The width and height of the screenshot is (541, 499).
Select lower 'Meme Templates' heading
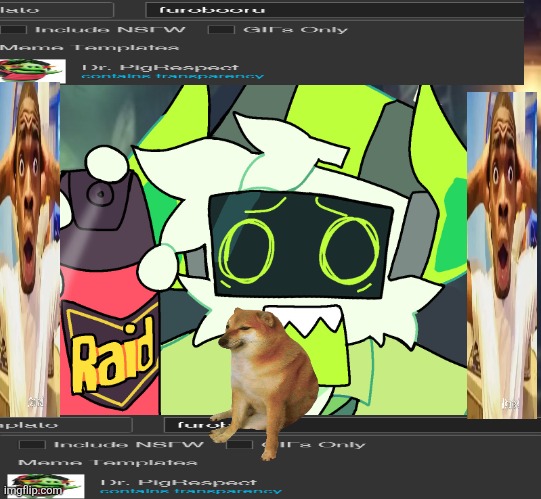click(x=108, y=462)
